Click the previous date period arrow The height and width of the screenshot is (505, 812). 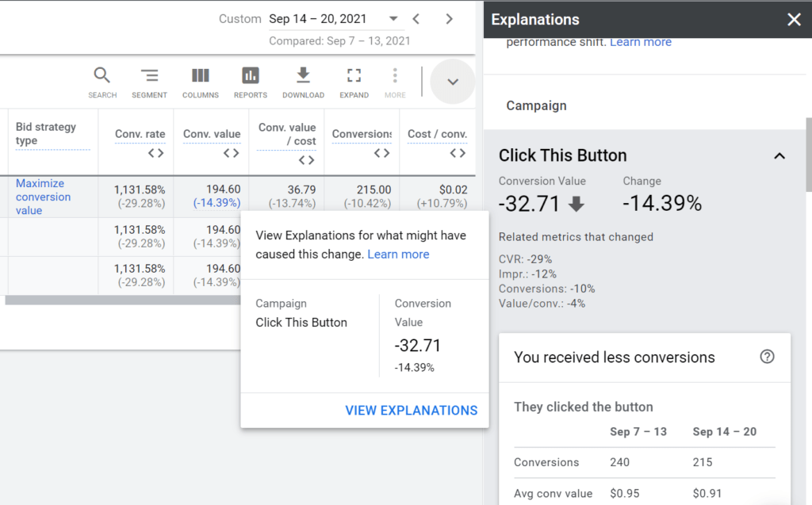416,18
